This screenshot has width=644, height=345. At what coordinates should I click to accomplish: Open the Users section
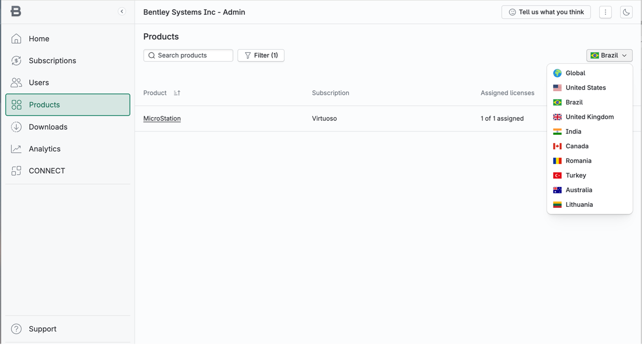(68, 82)
